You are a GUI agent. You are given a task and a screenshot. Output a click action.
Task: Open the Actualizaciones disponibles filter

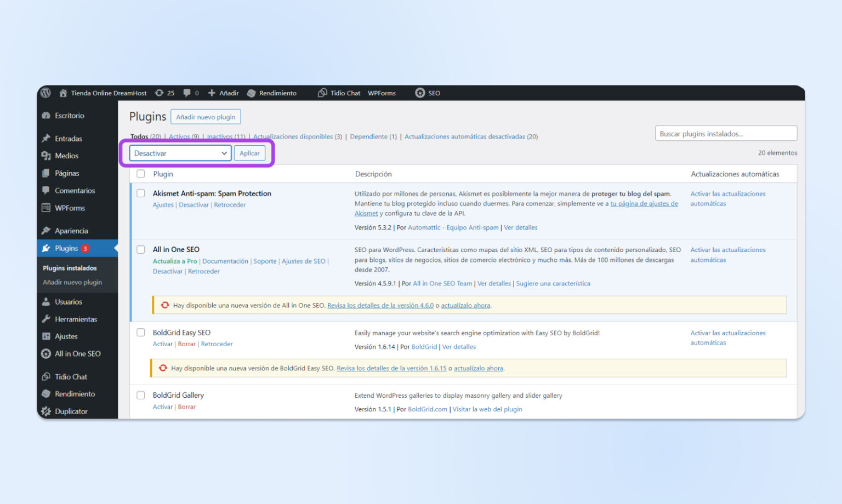(x=294, y=136)
